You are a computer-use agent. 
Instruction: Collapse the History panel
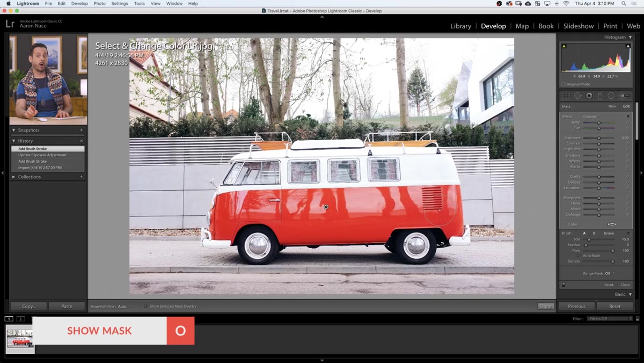coord(13,141)
